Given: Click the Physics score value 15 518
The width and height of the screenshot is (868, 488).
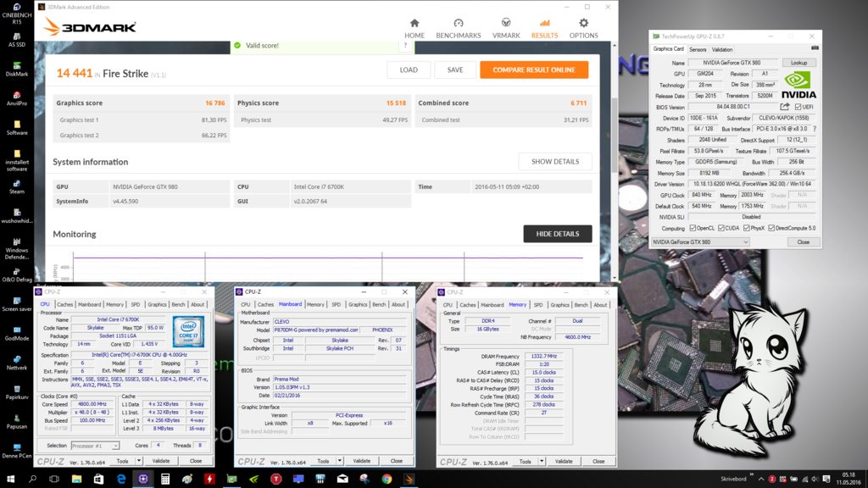Looking at the screenshot, I should point(396,103).
